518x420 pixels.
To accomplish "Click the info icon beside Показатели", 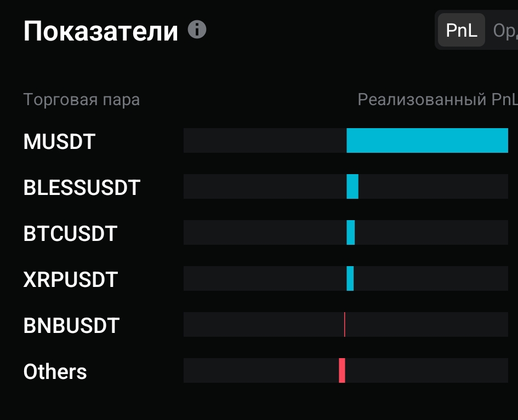I will point(197,30).
